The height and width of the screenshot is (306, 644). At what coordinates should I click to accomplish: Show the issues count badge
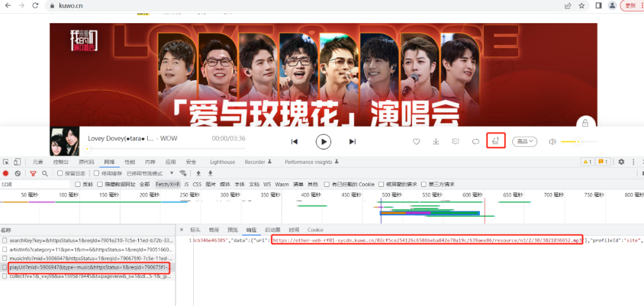coord(603,162)
